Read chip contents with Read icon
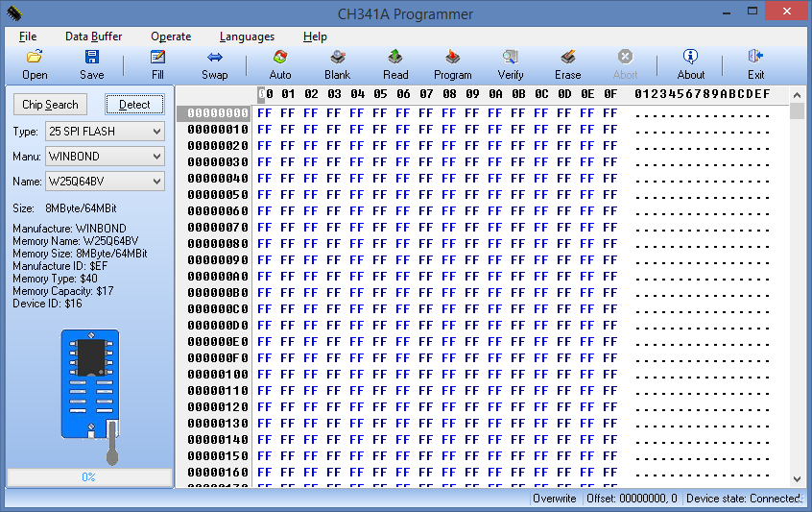 click(395, 58)
